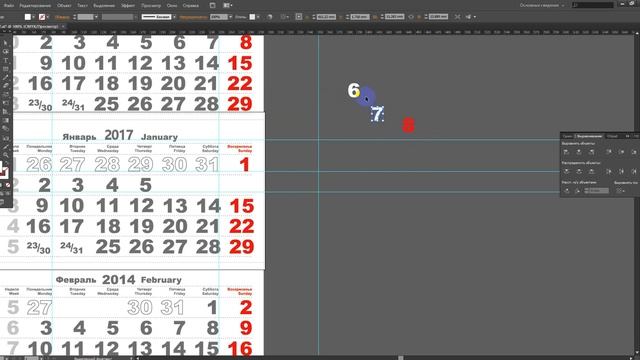This screenshot has height=360, width=640.
Task: Click the fill color swatch in control bar
Action: (x=28, y=17)
